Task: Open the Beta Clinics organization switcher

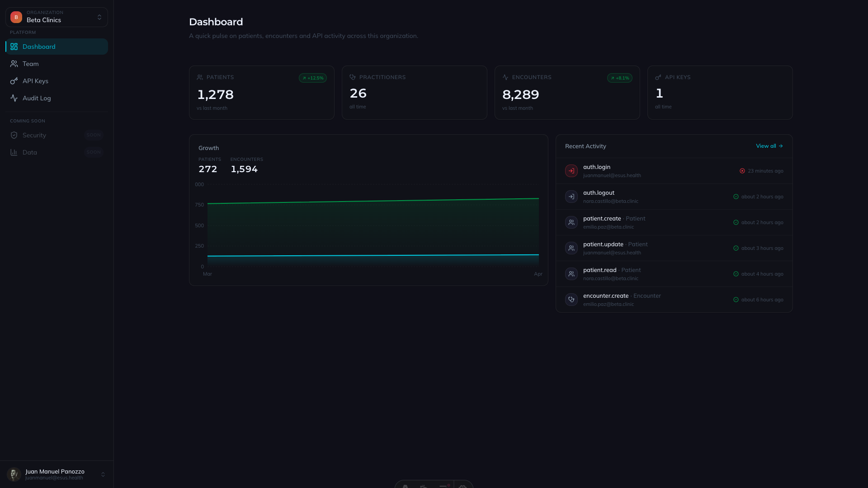Action: [x=57, y=17]
